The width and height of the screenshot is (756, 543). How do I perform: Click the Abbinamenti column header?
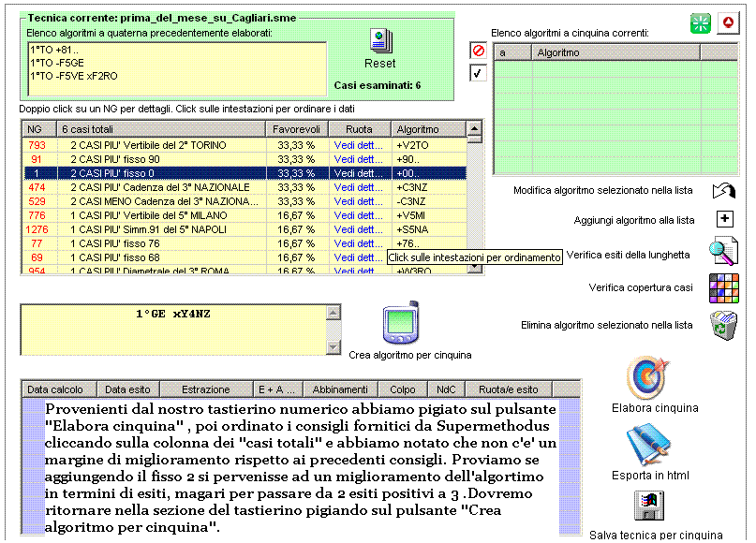coord(340,389)
